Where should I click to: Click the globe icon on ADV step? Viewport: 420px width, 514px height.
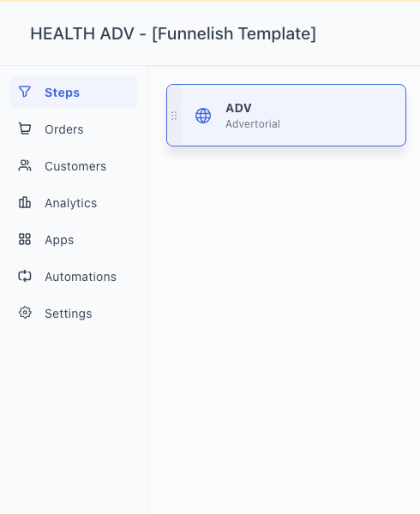[203, 116]
